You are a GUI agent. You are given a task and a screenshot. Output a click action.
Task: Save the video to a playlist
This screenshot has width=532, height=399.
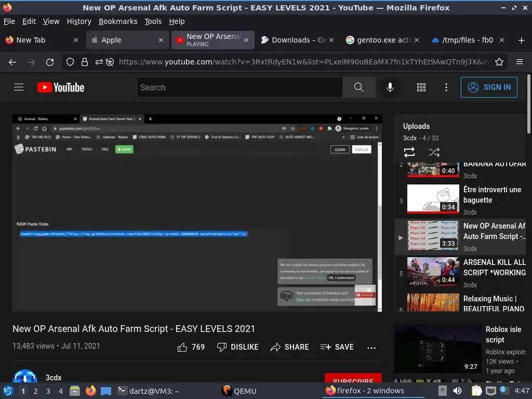coord(337,347)
